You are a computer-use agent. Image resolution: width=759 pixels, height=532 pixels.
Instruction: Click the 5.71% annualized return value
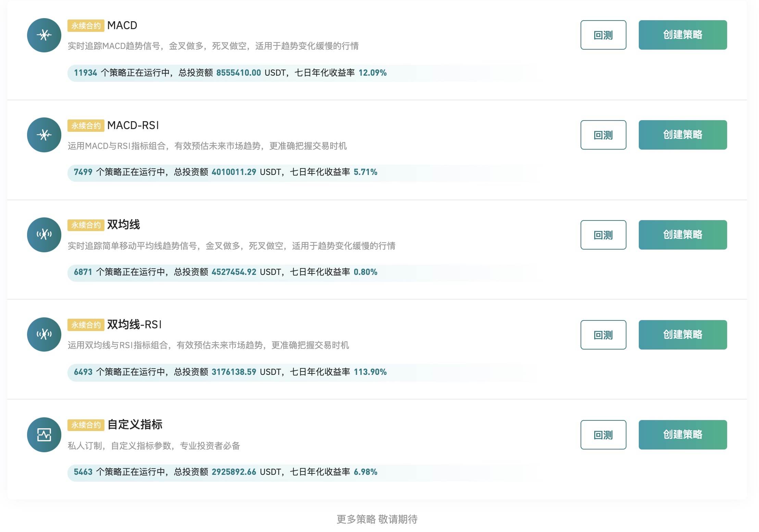click(x=365, y=172)
